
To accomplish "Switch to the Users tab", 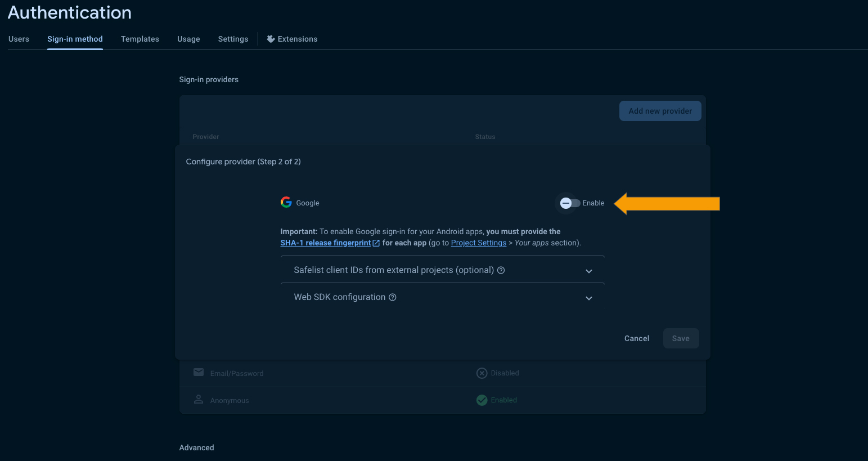I will [19, 39].
